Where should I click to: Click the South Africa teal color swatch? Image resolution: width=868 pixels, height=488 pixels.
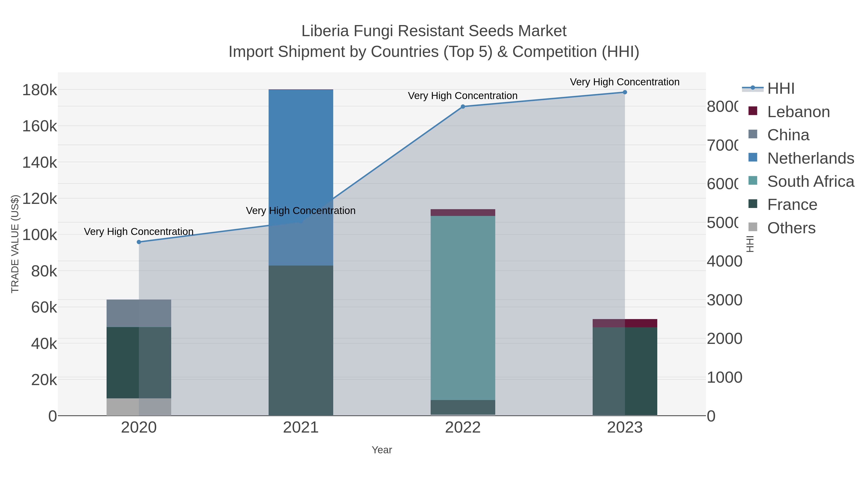pos(753,180)
